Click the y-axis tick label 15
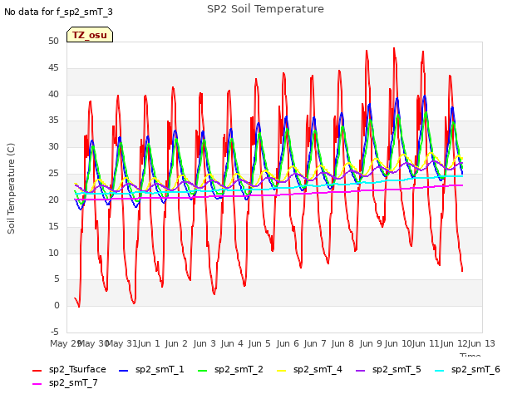This screenshot has width=532, height=399. [x=53, y=226]
